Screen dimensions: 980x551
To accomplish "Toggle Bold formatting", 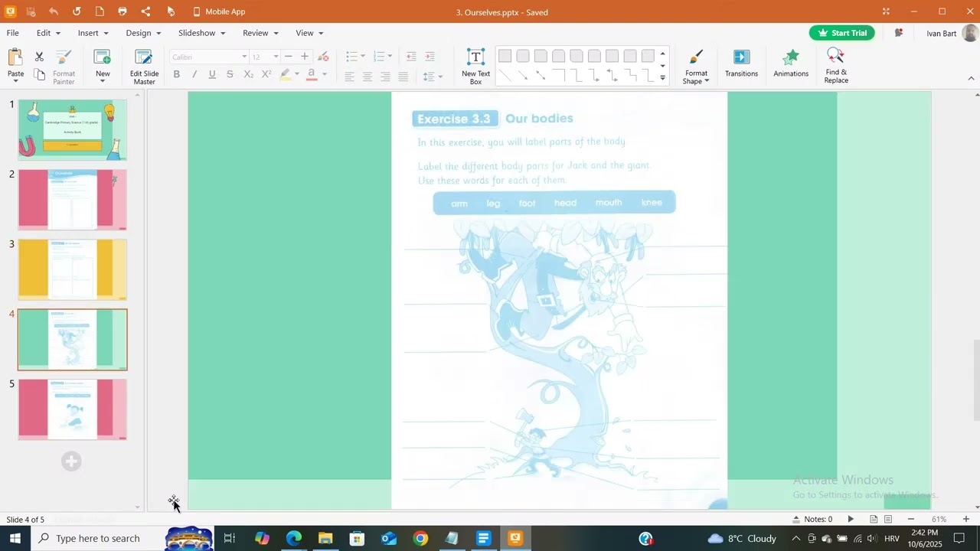I will coord(177,74).
